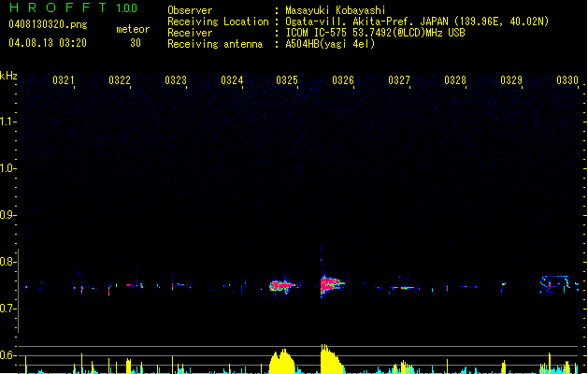Click the Receiver label
The width and height of the screenshot is (588, 374).
coord(190,33)
